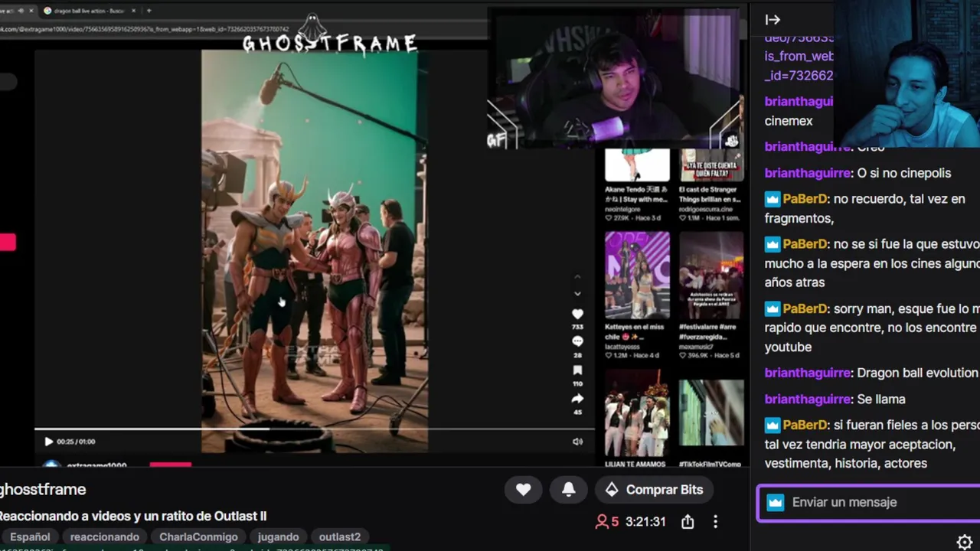Click the 00:25 / 01:00 video timestamp

[x=76, y=442]
